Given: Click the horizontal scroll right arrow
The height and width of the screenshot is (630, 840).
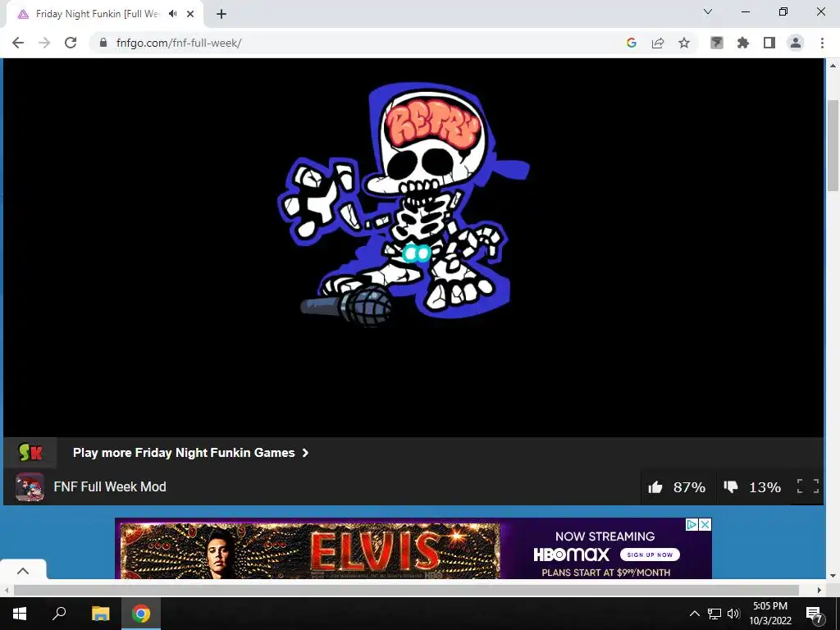Looking at the screenshot, I should 819,590.
